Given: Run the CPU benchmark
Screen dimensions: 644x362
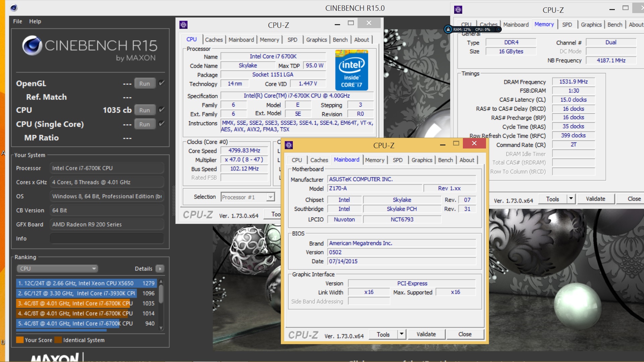Looking at the screenshot, I should (145, 110).
